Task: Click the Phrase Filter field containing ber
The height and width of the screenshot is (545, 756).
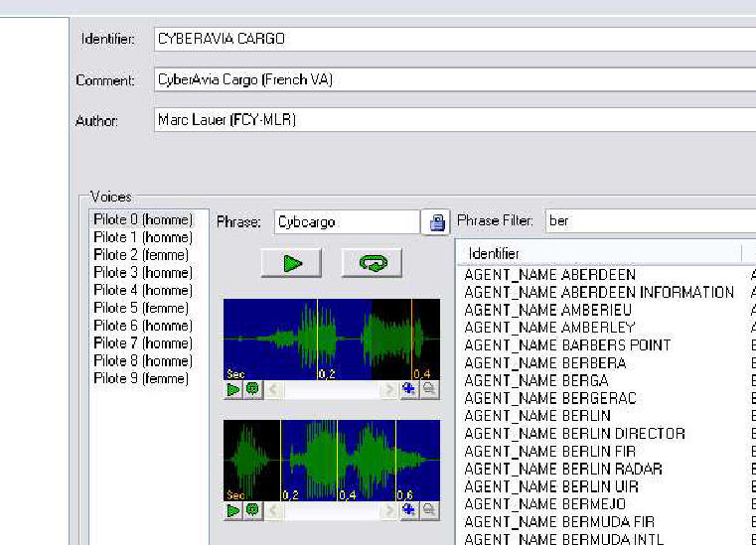Action: click(x=651, y=220)
